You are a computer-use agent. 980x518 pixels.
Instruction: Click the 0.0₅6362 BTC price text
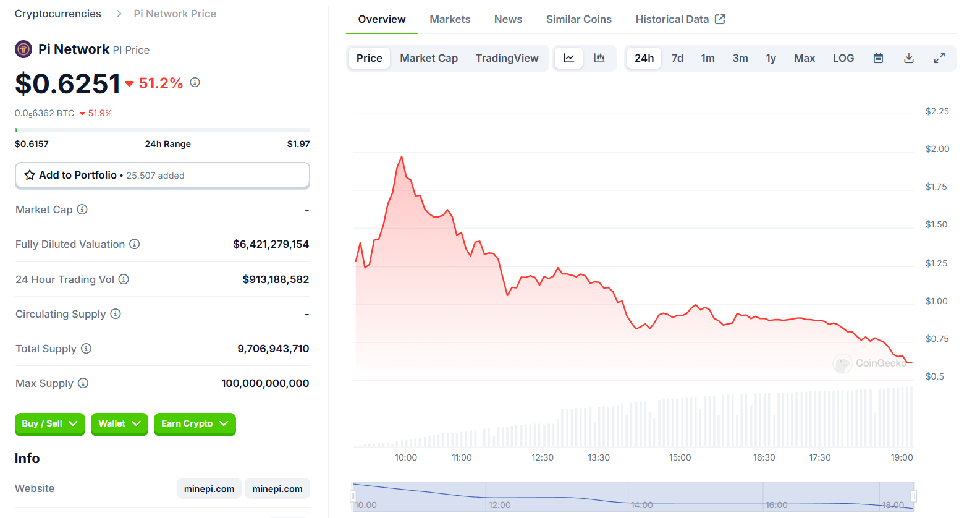pyautogui.click(x=44, y=113)
